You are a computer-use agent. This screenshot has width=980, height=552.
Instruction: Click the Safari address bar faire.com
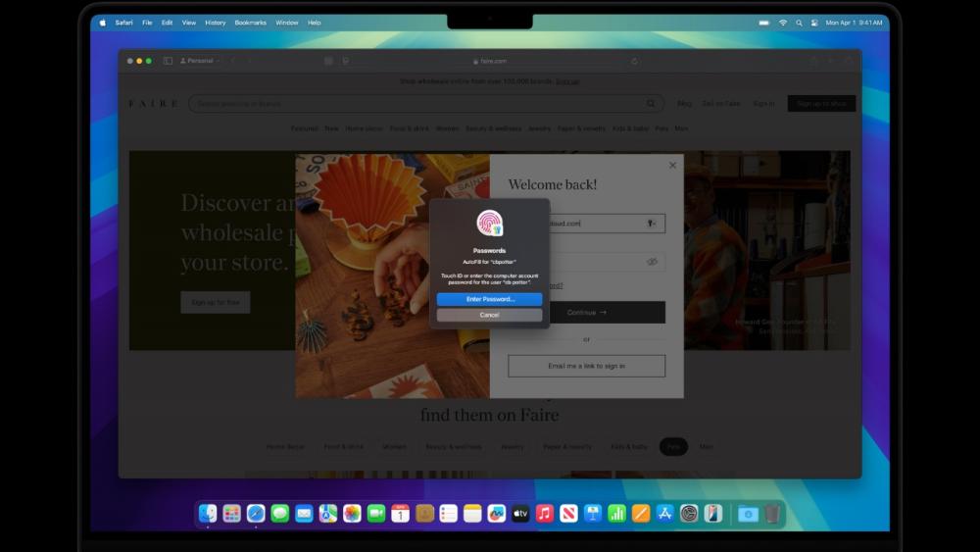point(490,61)
